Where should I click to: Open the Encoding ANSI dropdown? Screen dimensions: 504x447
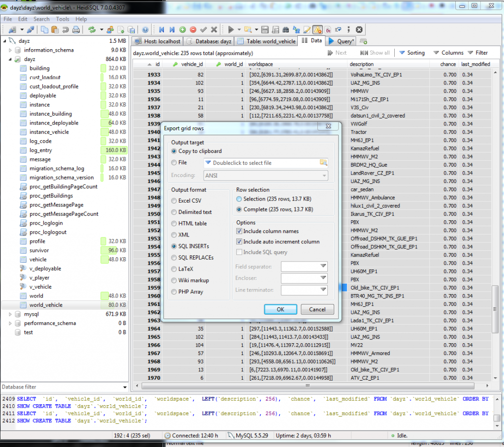[266, 176]
